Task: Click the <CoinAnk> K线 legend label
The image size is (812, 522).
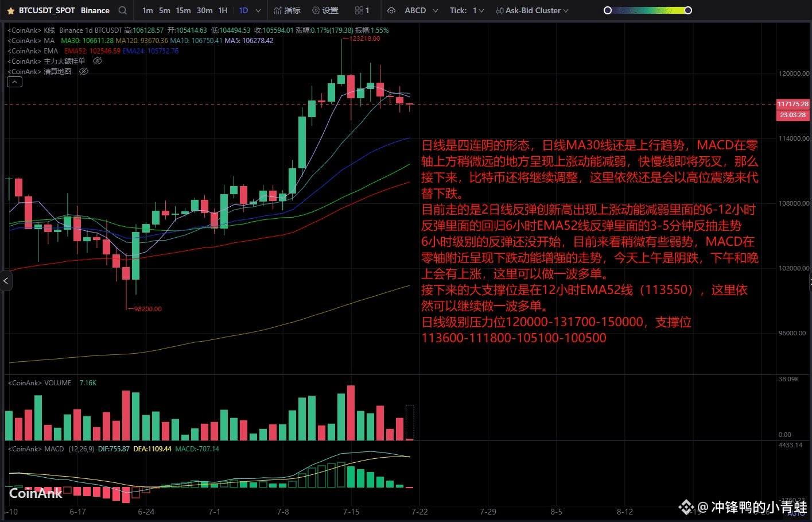Action: click(31, 30)
